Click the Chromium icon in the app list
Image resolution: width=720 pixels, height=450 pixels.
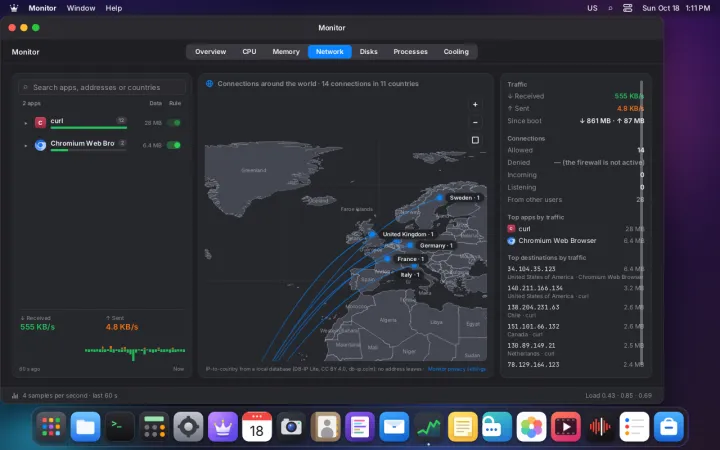tap(40, 145)
